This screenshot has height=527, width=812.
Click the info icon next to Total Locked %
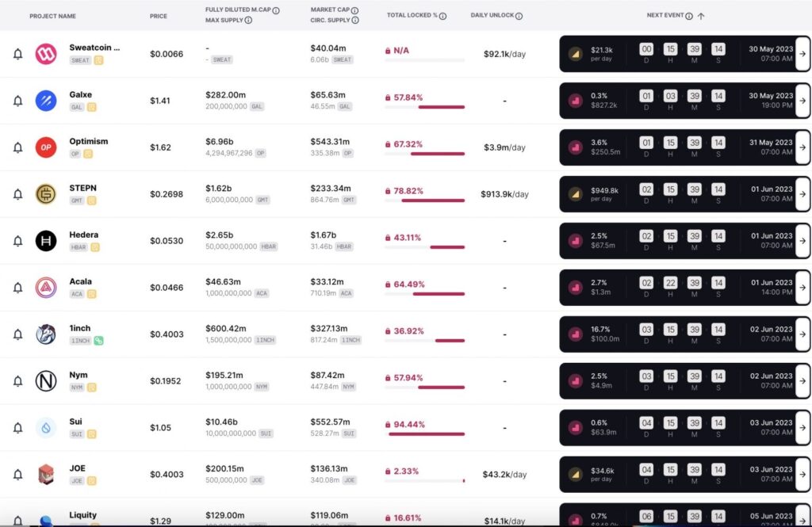442,16
